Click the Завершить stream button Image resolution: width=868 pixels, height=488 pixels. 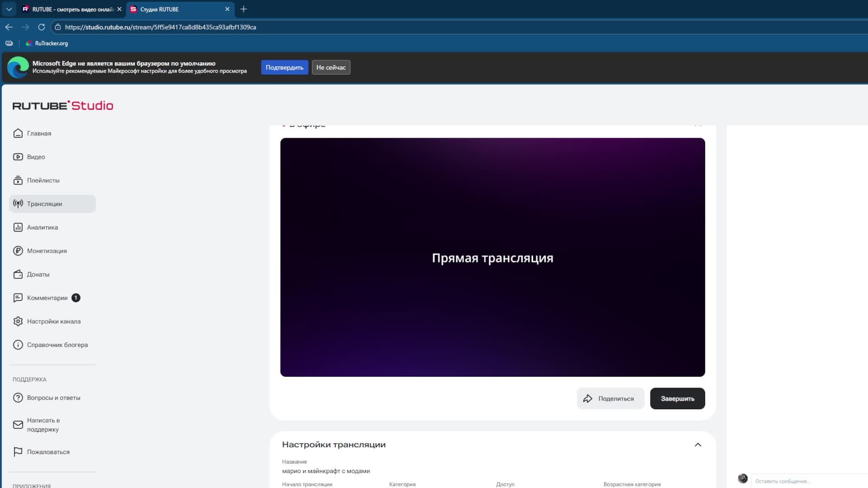click(x=677, y=399)
